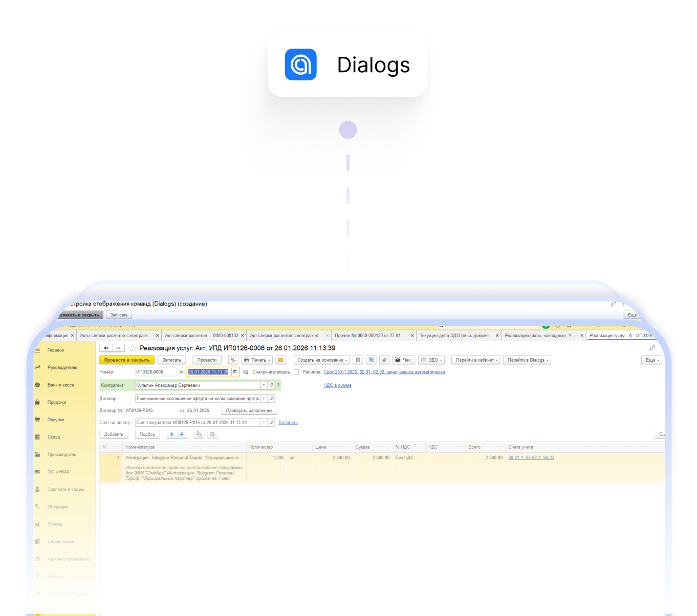
Task: Move row up with blue arrow
Action: (x=172, y=434)
